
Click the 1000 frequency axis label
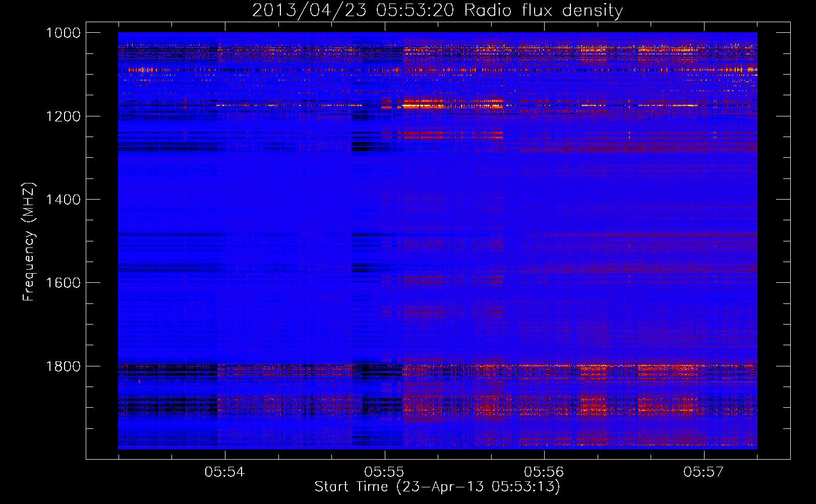point(63,33)
